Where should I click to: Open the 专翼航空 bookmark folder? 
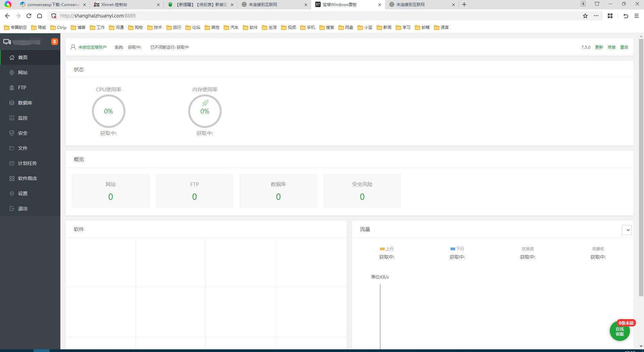click(x=15, y=28)
